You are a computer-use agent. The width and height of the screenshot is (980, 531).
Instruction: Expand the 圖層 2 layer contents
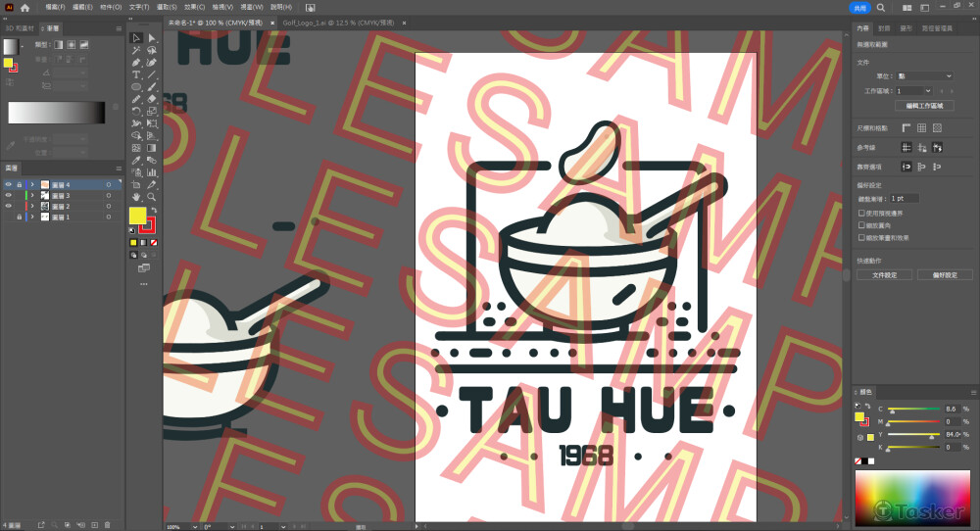coord(31,206)
